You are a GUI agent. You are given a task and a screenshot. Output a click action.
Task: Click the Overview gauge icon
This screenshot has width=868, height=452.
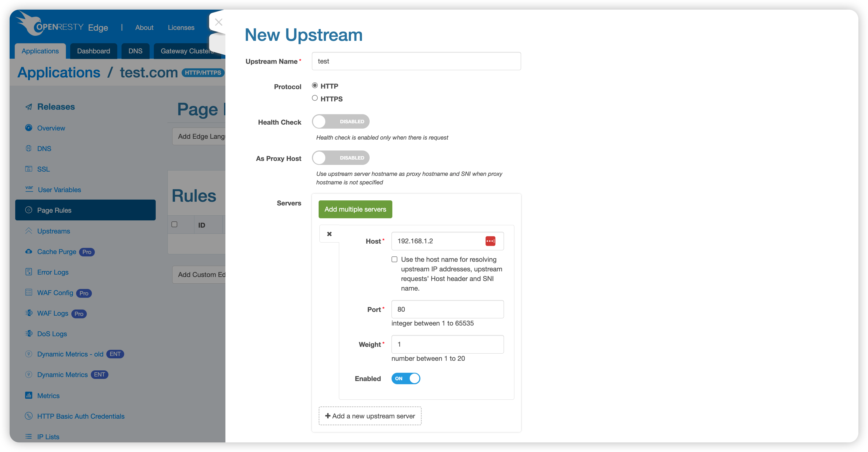29,128
